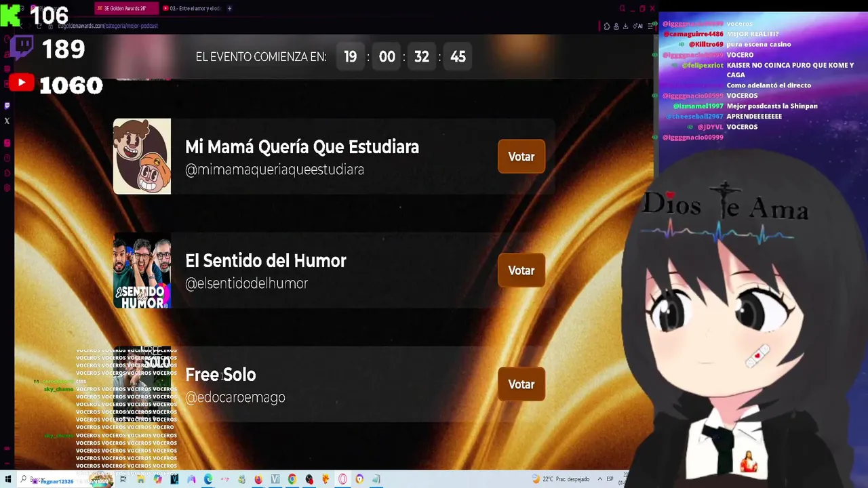Click the hours value 00 in the countdown
This screenshot has height=488, width=868.
(x=387, y=57)
